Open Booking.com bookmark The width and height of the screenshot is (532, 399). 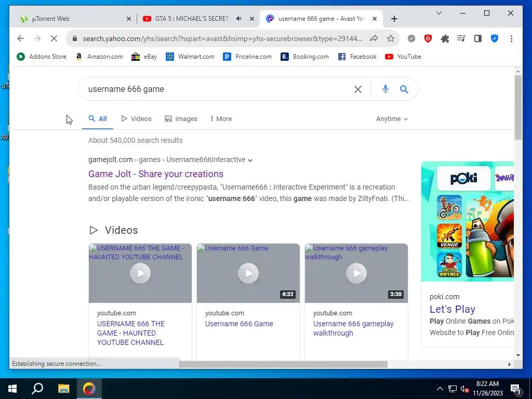(x=304, y=57)
